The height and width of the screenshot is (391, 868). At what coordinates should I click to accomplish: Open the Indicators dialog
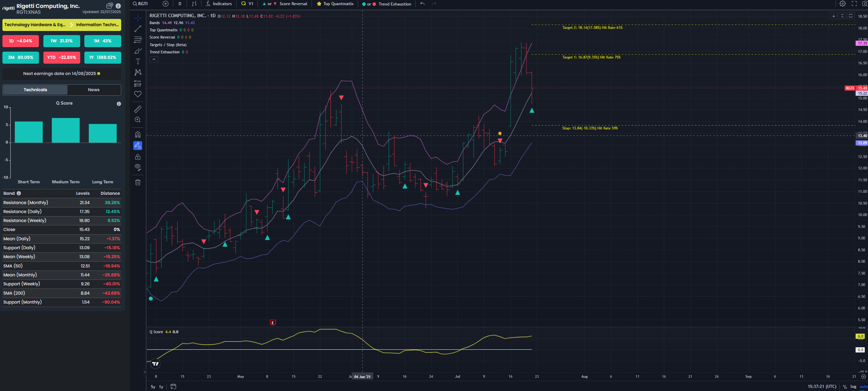(x=219, y=4)
